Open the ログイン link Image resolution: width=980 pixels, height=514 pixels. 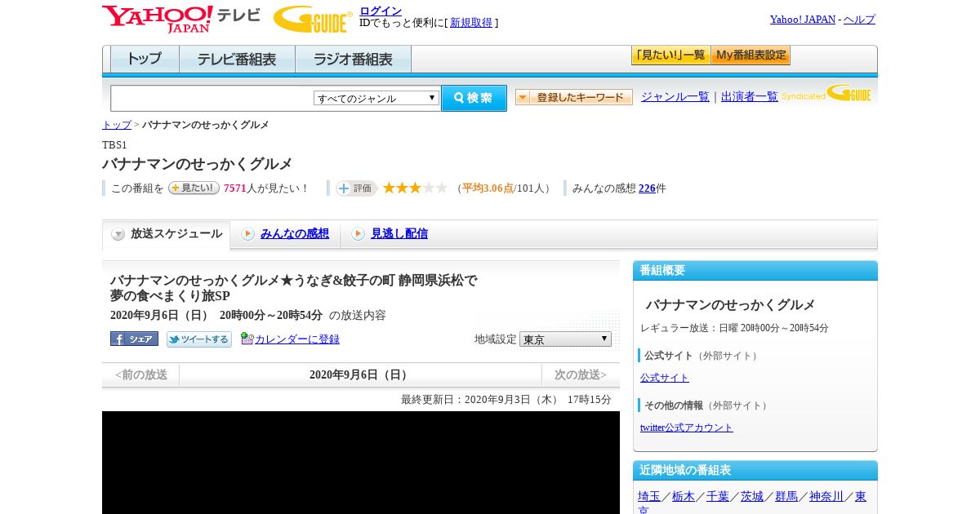pos(381,11)
